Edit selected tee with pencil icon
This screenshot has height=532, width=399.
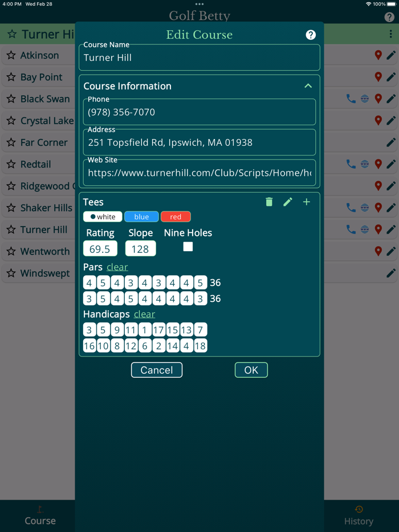(288, 202)
